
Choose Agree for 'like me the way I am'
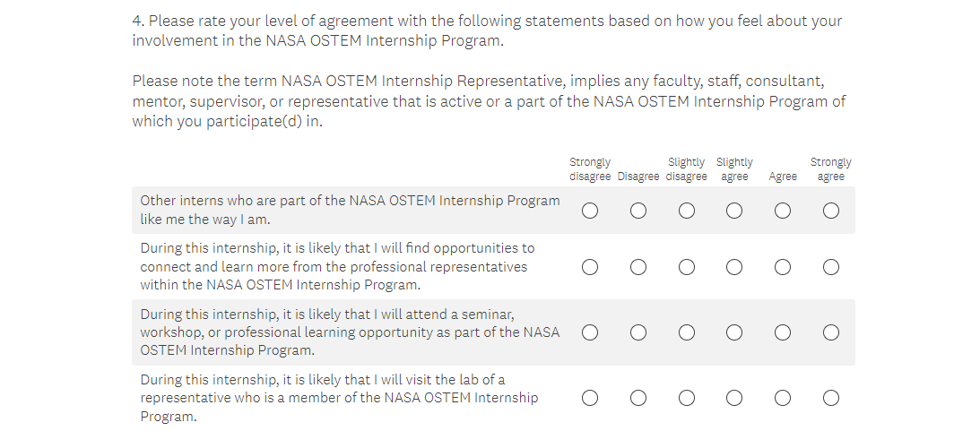[x=783, y=211]
